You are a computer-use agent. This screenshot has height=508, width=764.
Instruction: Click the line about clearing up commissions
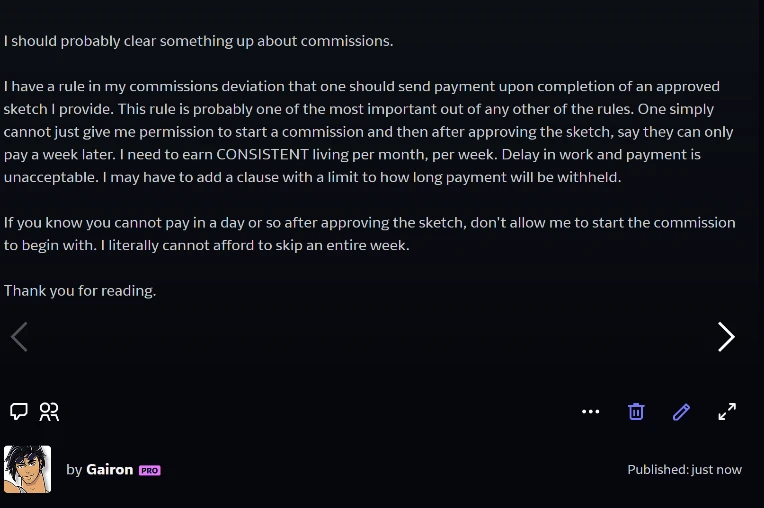[x=198, y=41]
